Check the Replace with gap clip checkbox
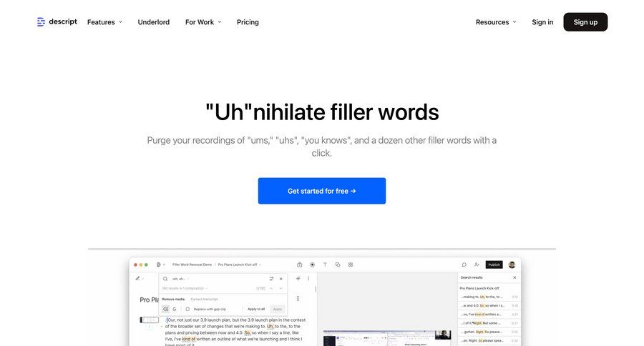Viewport: 644px width, 346px height. click(187, 309)
